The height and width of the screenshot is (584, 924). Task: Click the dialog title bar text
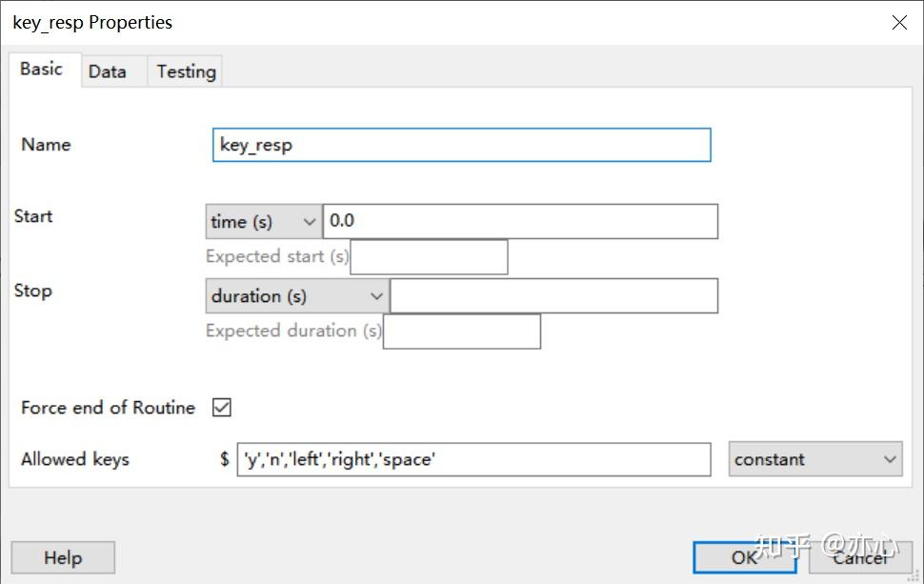(92, 23)
